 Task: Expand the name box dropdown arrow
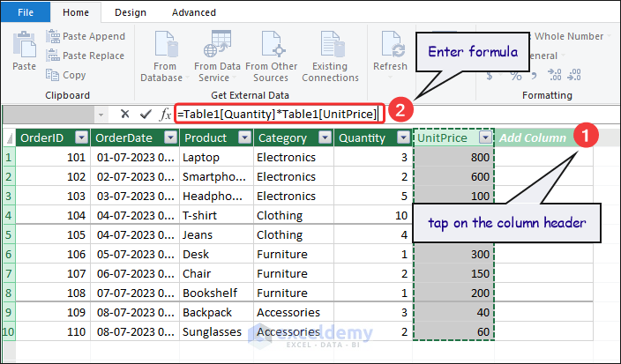pyautogui.click(x=101, y=115)
